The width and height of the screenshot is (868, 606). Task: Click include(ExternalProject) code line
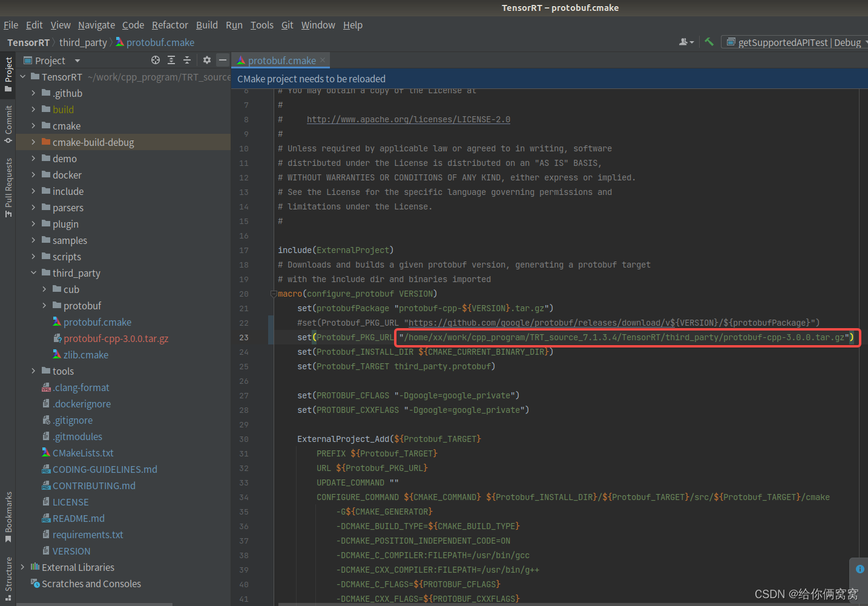336,250
